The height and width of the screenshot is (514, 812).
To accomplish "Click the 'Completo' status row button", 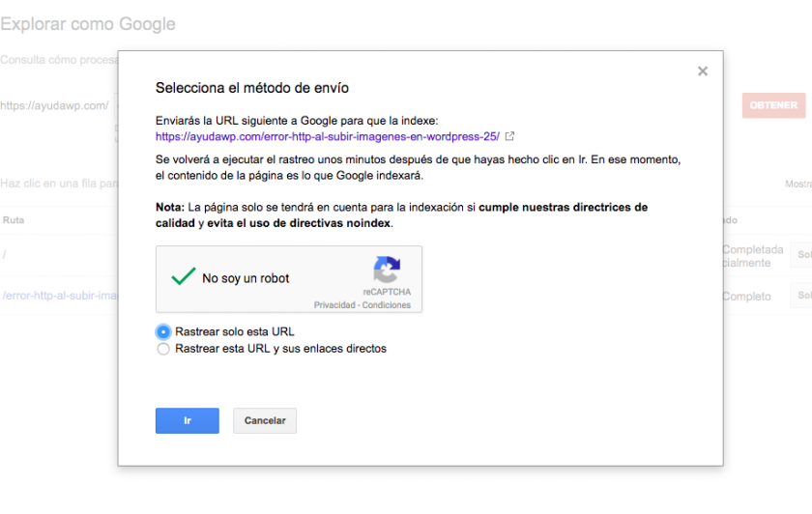I will click(x=801, y=296).
